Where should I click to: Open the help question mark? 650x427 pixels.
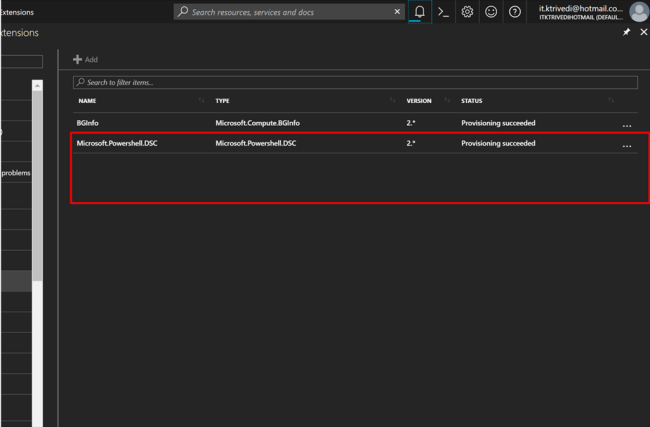tap(515, 12)
